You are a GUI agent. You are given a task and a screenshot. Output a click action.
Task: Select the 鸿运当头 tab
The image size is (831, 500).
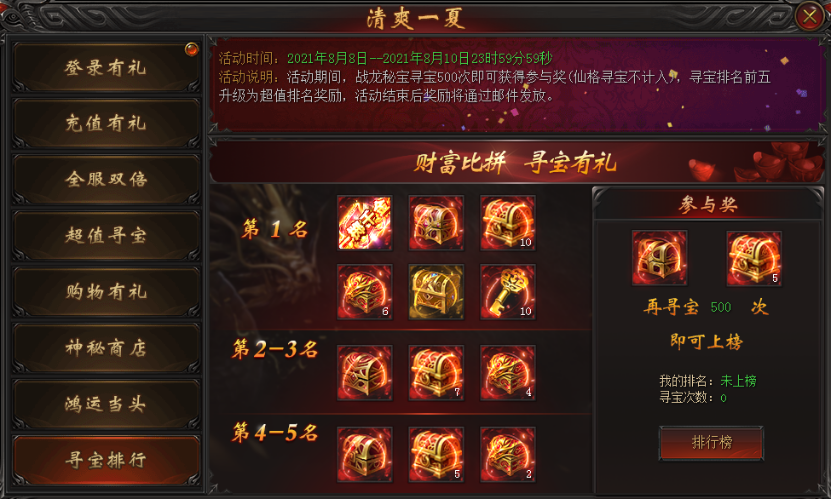(106, 404)
